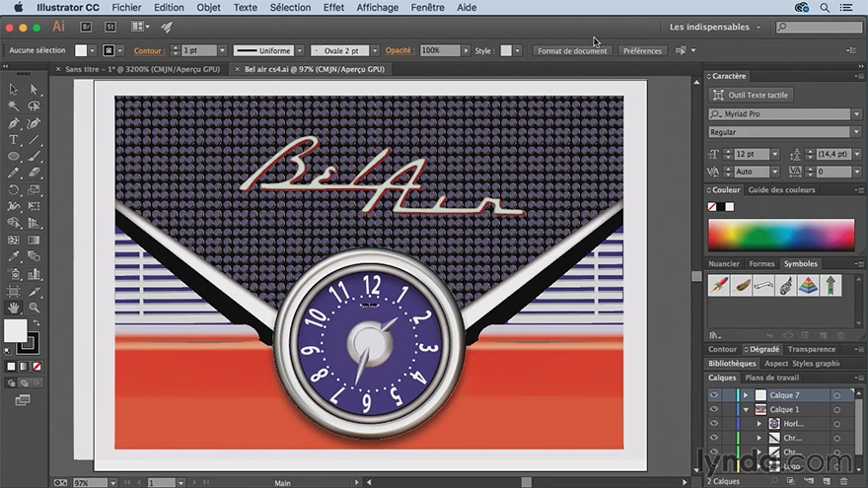Select the Lasso tool
Viewport: 868px width, 488px height.
coord(34,105)
